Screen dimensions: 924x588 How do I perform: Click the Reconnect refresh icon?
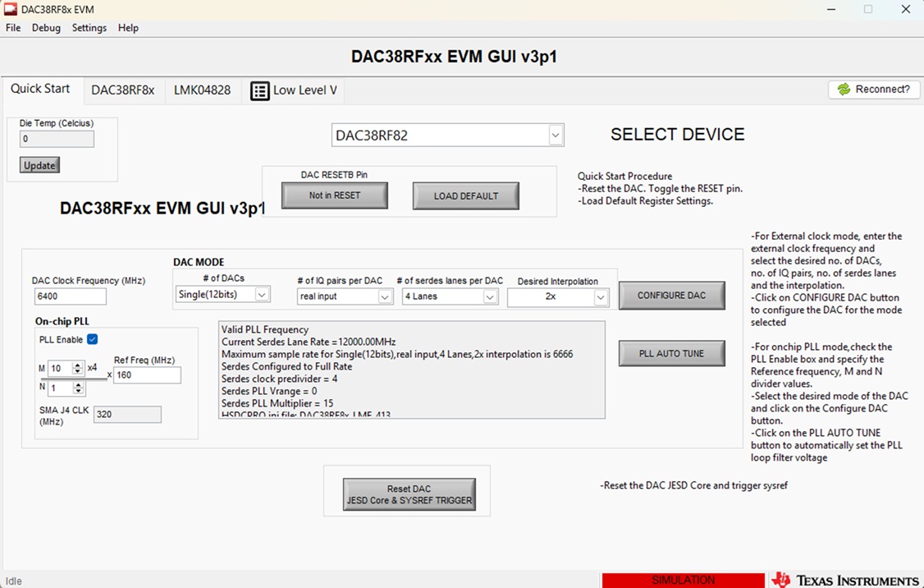point(844,89)
